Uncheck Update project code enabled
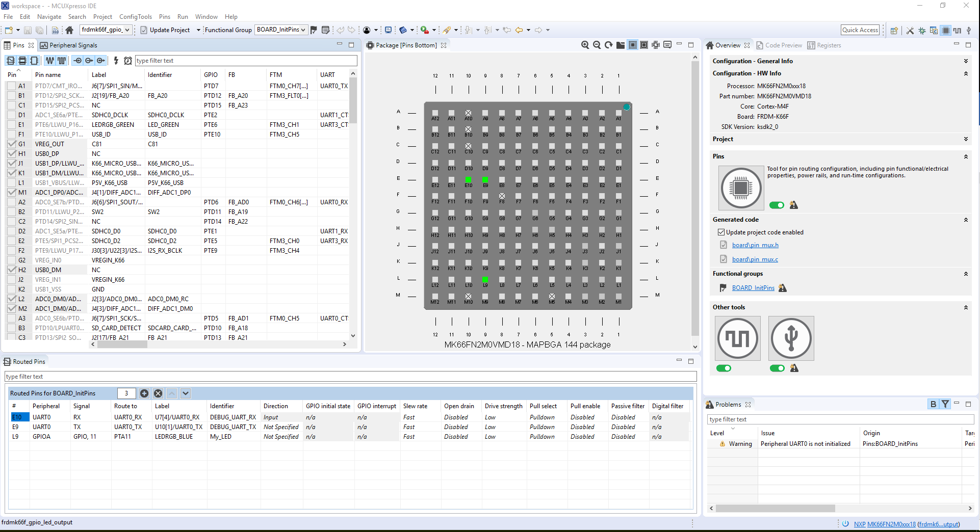 point(721,232)
